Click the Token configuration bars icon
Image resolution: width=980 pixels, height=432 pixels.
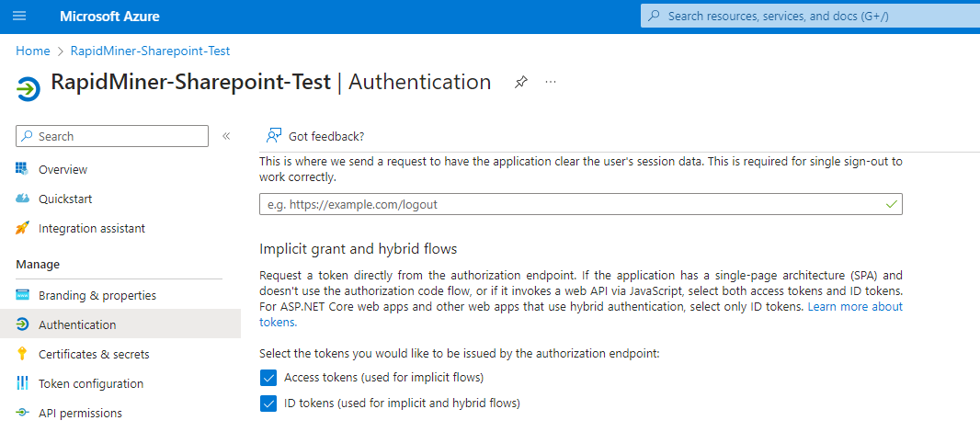pos(23,383)
